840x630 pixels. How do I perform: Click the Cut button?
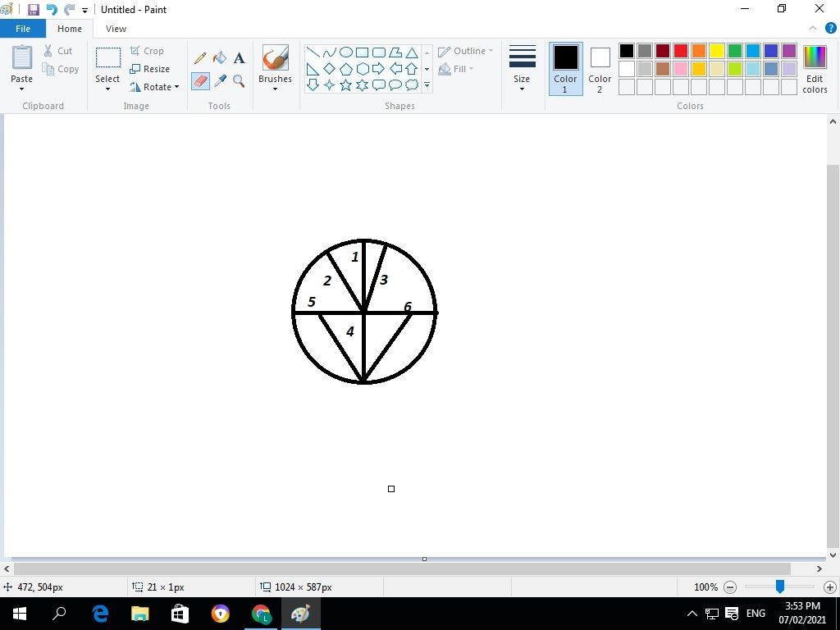58,51
